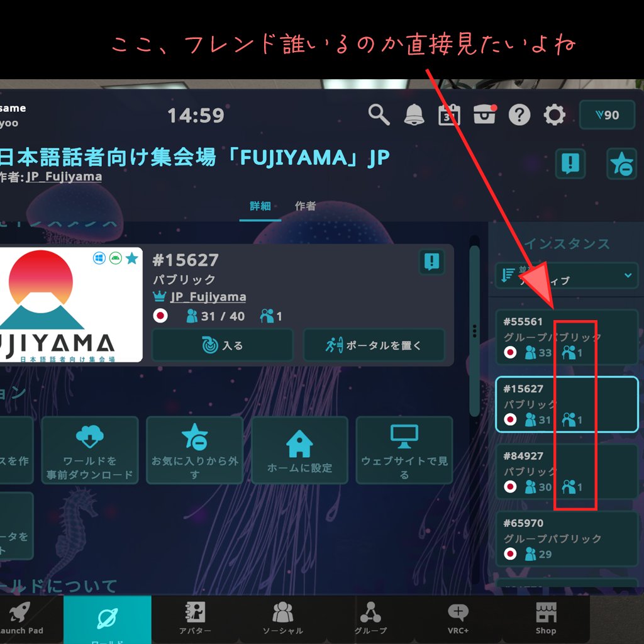Viewport: 644px width, 644px height.
Task: Open the settings gear icon
Action: (x=555, y=114)
